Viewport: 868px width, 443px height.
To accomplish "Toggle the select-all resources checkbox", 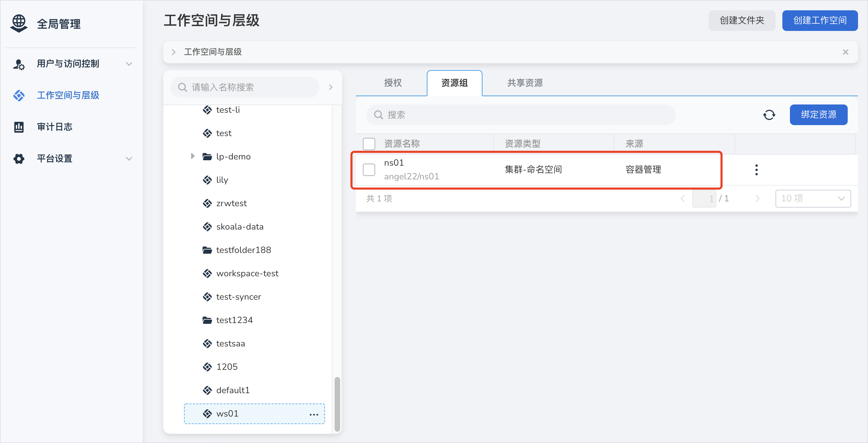I will 369,144.
